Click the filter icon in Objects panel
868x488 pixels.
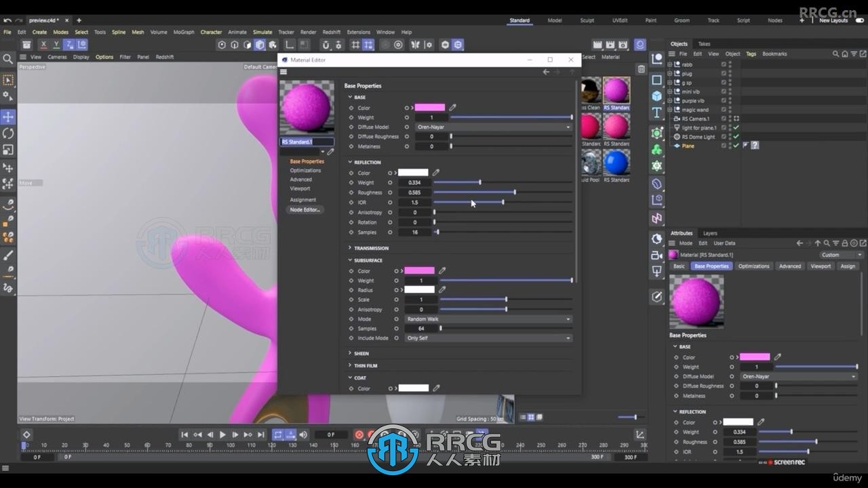853,54
